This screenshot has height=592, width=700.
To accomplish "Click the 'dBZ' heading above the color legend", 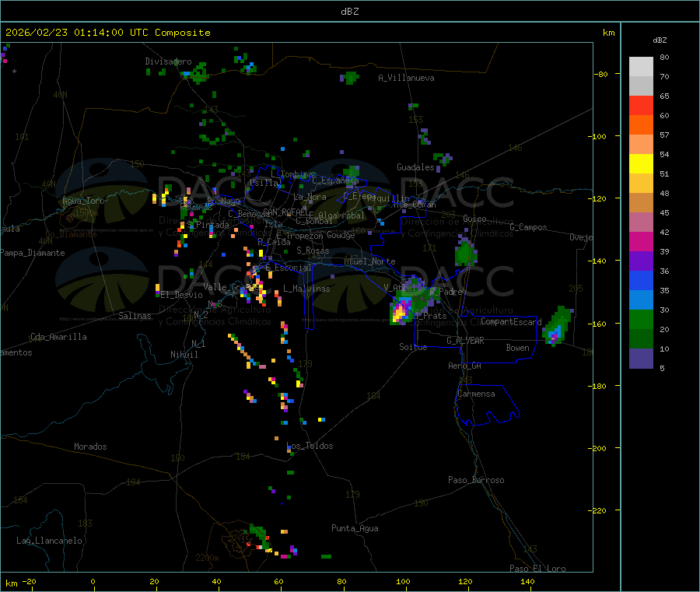I will pos(660,40).
